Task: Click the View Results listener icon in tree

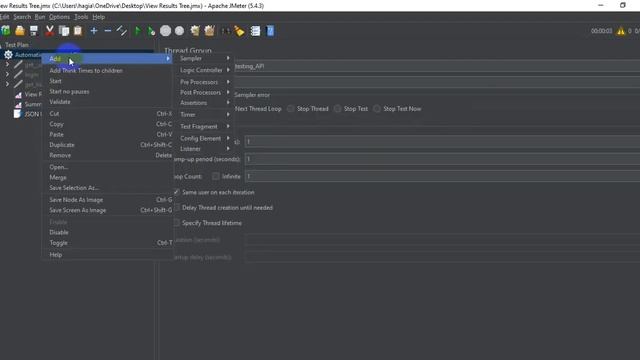Action: click(18, 95)
